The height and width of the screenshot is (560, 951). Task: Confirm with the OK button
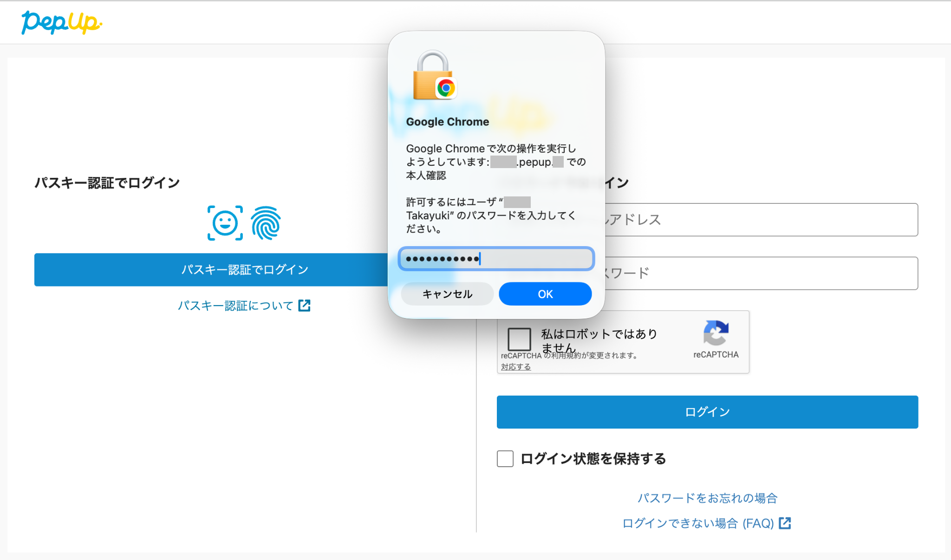click(x=545, y=294)
